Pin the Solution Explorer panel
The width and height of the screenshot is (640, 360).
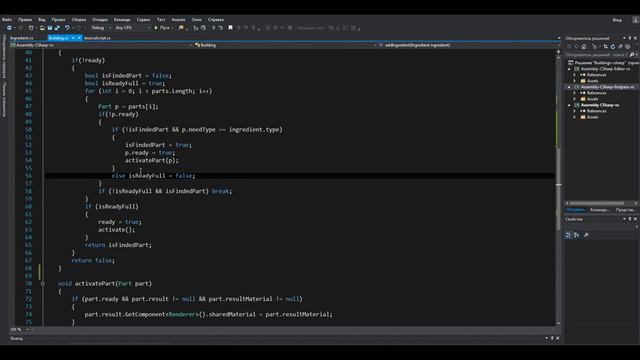click(630, 38)
